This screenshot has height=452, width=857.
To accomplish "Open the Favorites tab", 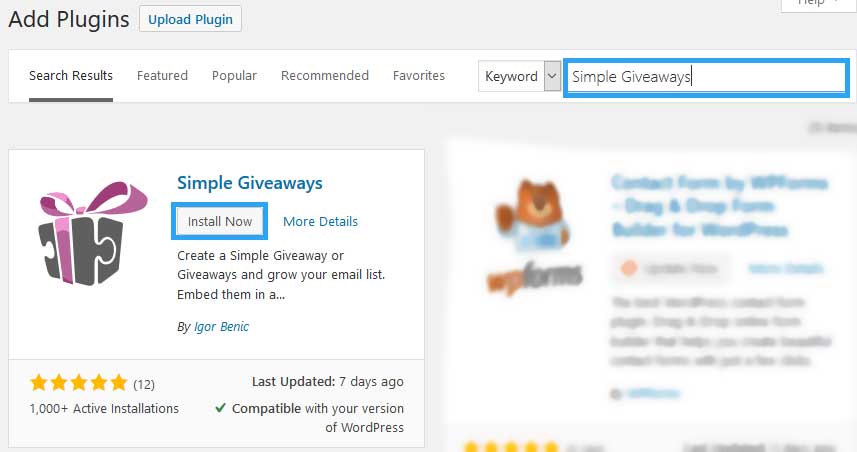I will 419,75.
